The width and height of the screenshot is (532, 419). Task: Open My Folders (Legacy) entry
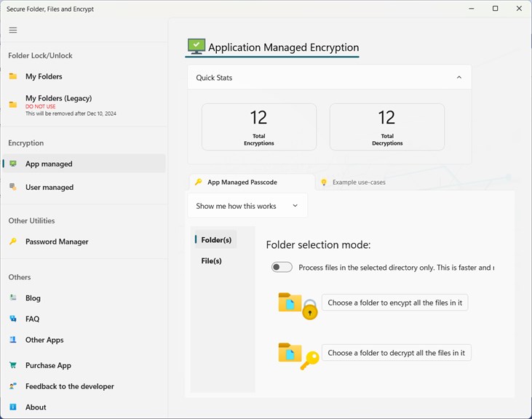coord(84,105)
